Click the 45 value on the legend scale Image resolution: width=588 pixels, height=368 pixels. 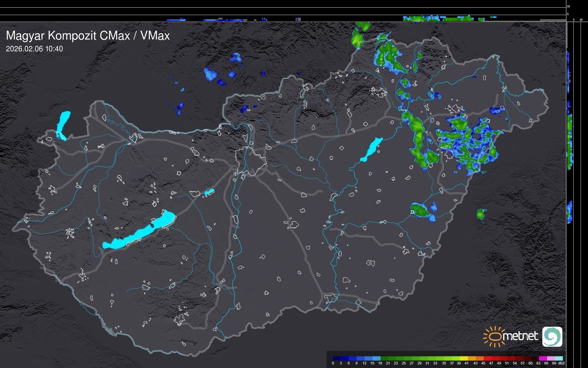pyautogui.click(x=483, y=363)
